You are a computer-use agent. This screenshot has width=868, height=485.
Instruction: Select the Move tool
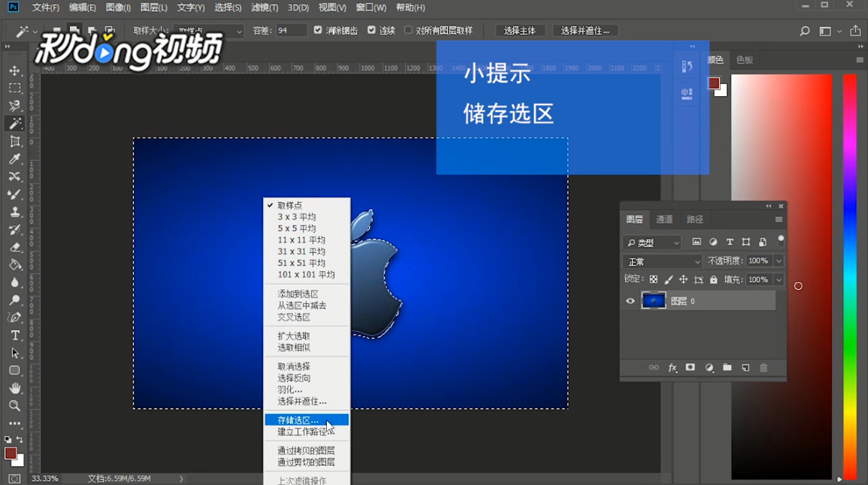click(x=15, y=71)
